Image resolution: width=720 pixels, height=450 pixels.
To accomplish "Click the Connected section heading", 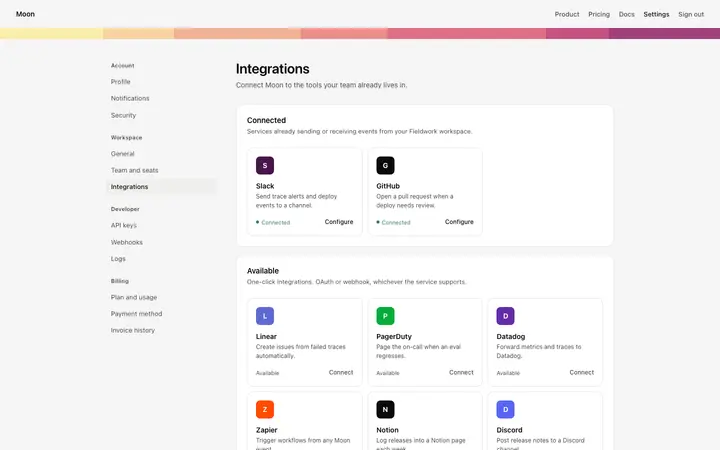I will 266,120.
